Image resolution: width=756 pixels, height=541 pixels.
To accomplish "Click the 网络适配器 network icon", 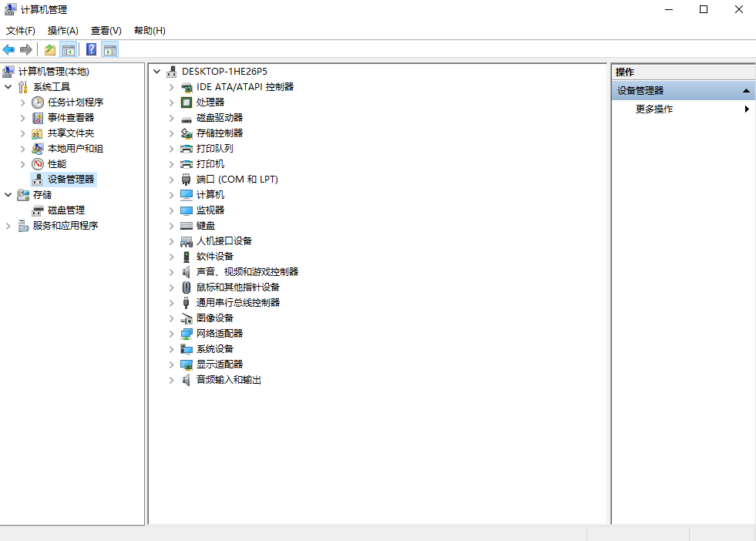I will point(186,334).
